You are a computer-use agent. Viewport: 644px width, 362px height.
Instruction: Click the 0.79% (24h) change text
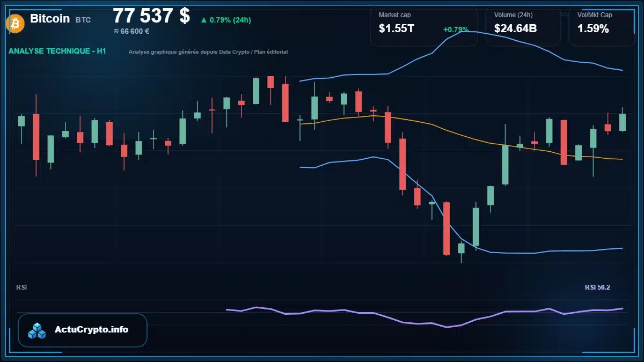230,20
